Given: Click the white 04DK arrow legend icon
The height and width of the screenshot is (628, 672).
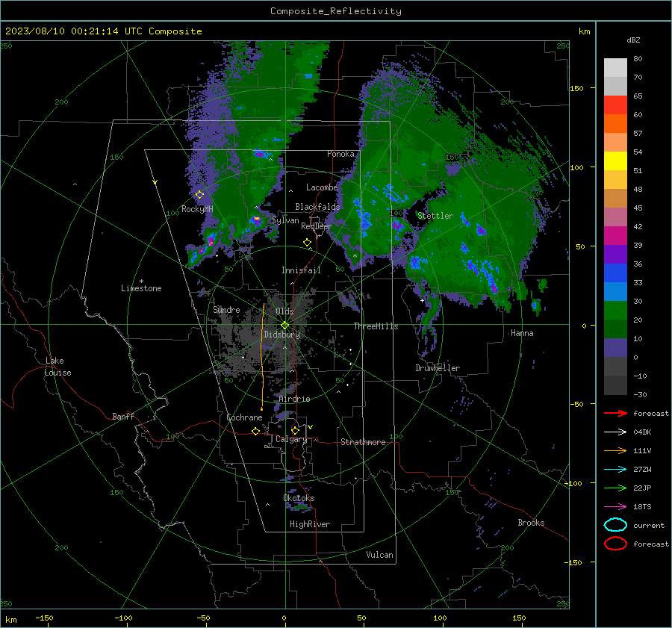Looking at the screenshot, I should tap(615, 432).
